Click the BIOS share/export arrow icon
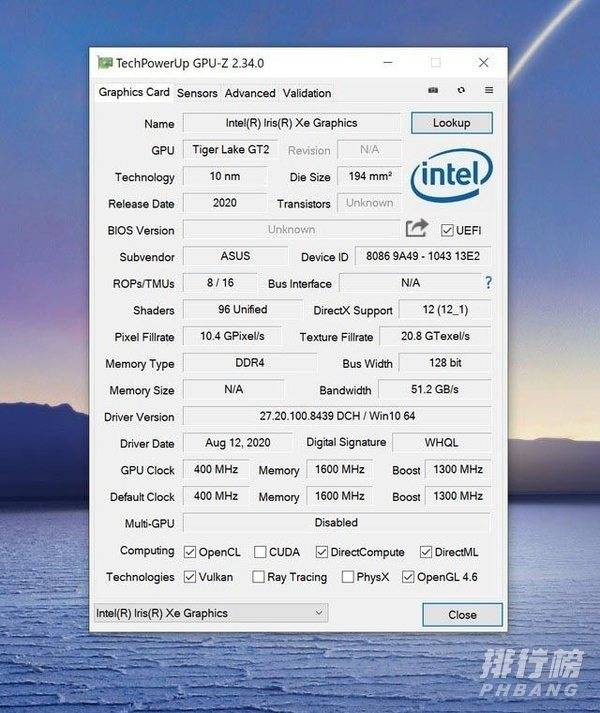Screen dimensions: 600x713 417,228
